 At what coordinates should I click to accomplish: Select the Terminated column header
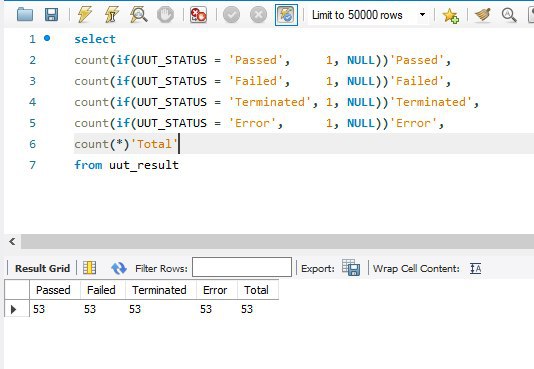[160, 290]
